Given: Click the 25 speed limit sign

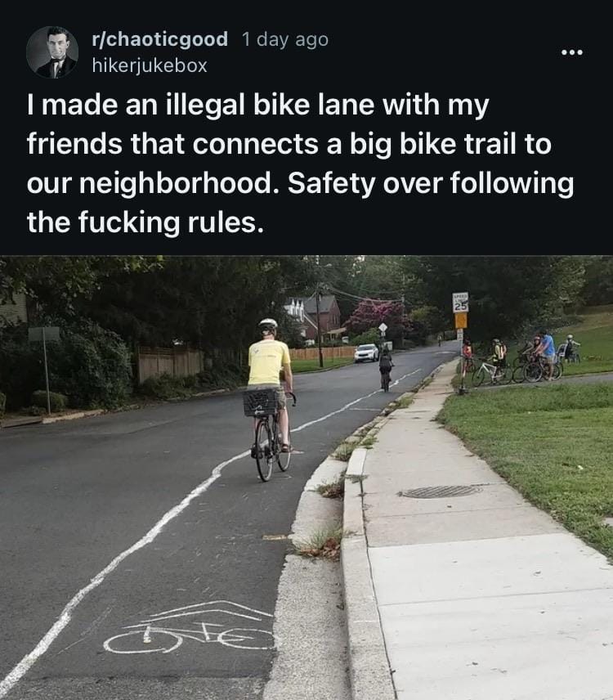Looking at the screenshot, I should tap(461, 303).
